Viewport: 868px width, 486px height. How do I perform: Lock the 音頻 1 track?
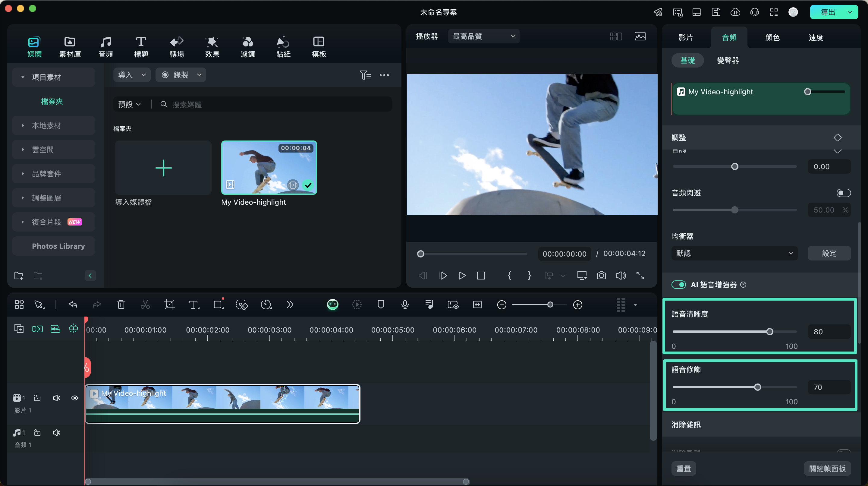[x=37, y=432]
